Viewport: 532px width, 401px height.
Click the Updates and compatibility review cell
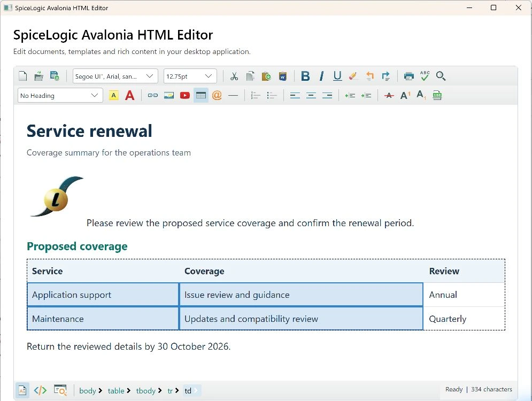301,319
